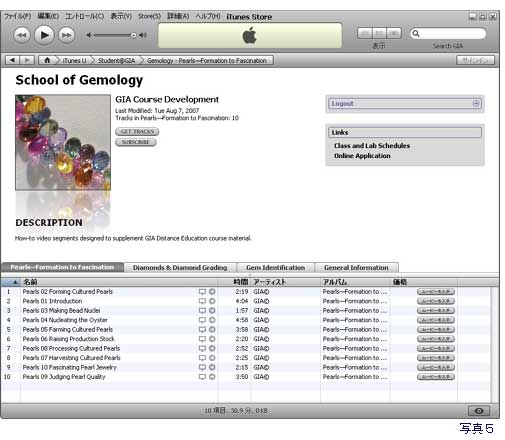This screenshot has width=505, height=440.
Task: Open Gemology Pearls breadcrumb item
Action: 207,61
